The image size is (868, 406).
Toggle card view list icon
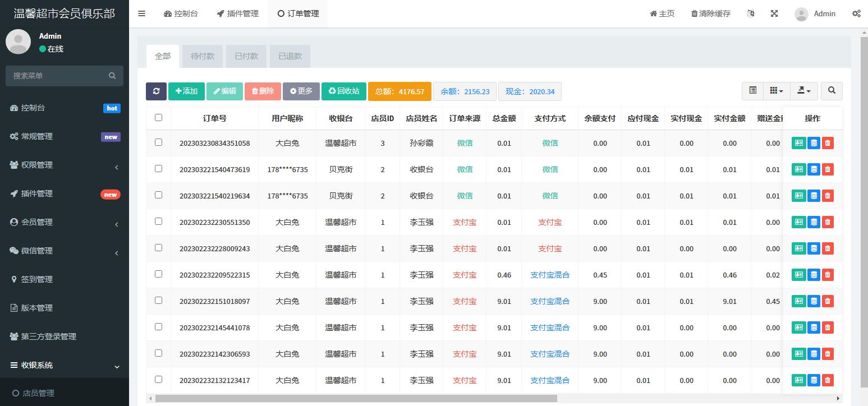753,91
